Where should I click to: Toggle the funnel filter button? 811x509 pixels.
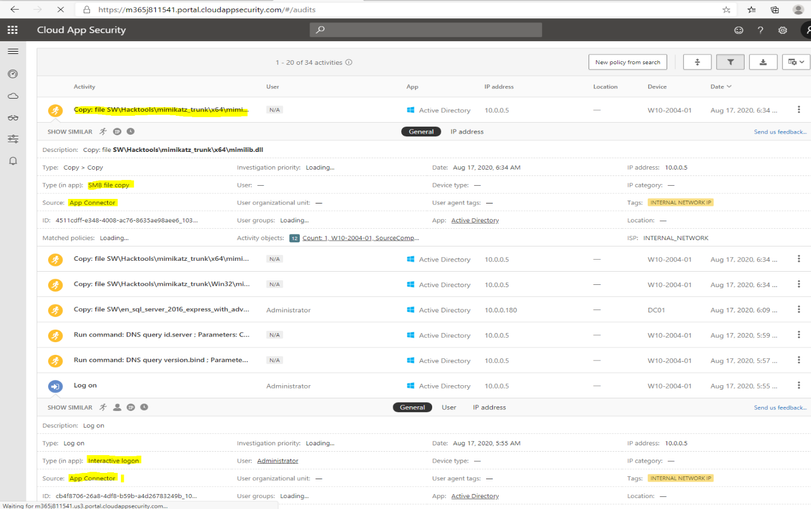click(x=730, y=62)
